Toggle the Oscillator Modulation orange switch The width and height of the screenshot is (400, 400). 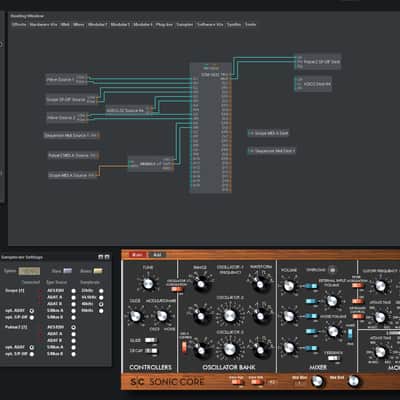(177, 289)
